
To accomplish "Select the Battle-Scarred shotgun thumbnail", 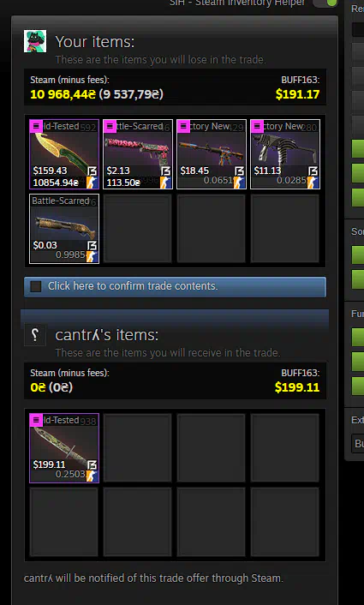I will pyautogui.click(x=64, y=229).
